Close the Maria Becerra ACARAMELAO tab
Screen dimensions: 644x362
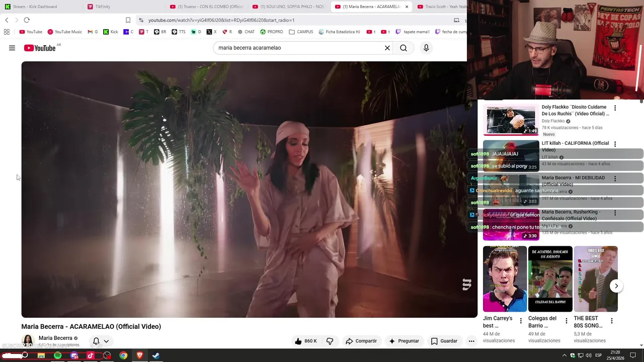[x=407, y=7]
